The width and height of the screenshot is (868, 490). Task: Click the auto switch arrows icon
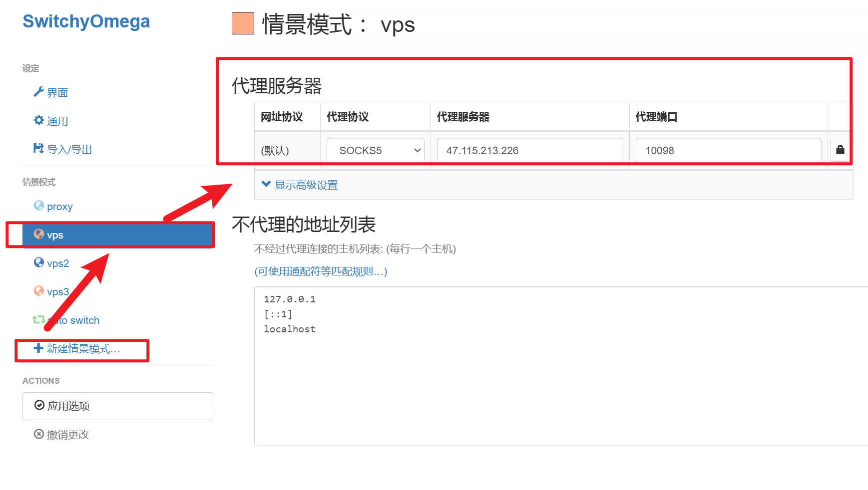pyautogui.click(x=38, y=319)
